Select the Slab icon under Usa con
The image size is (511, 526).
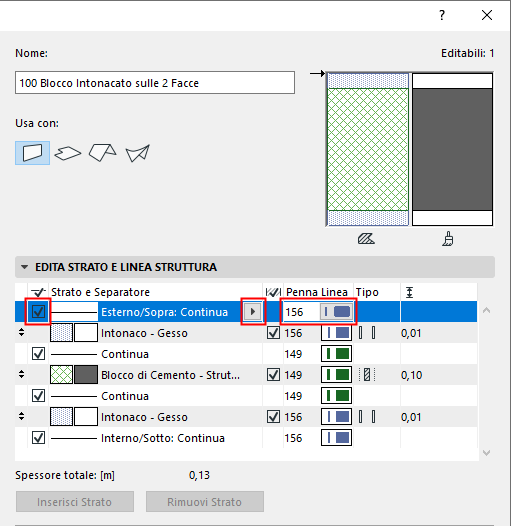pos(68,153)
